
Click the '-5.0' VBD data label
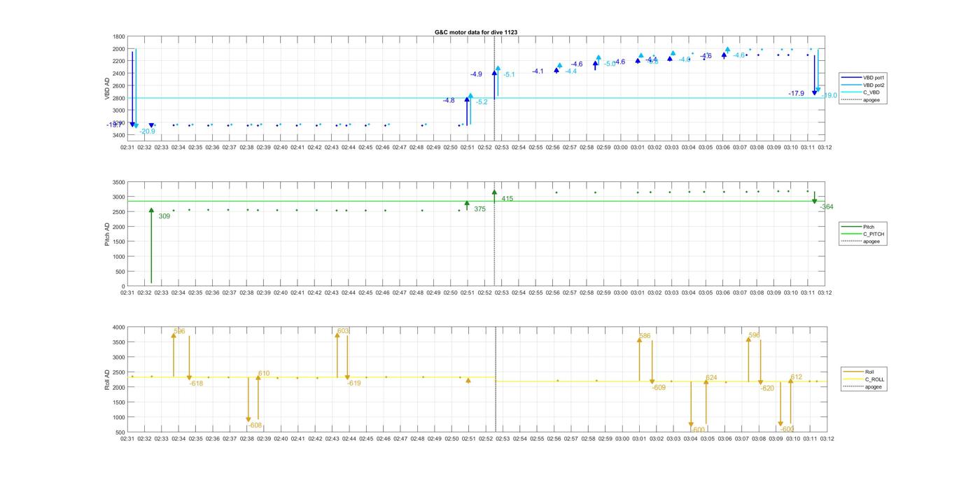click(610, 64)
